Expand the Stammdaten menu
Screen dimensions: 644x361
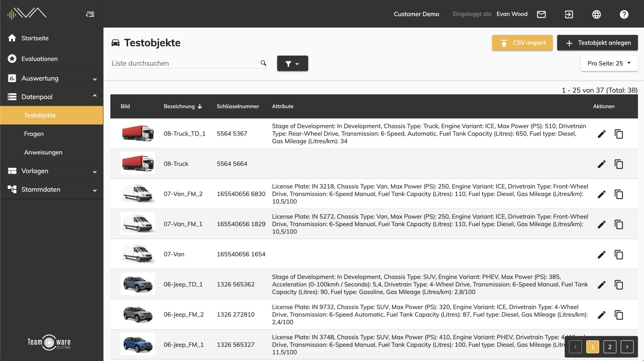click(52, 189)
